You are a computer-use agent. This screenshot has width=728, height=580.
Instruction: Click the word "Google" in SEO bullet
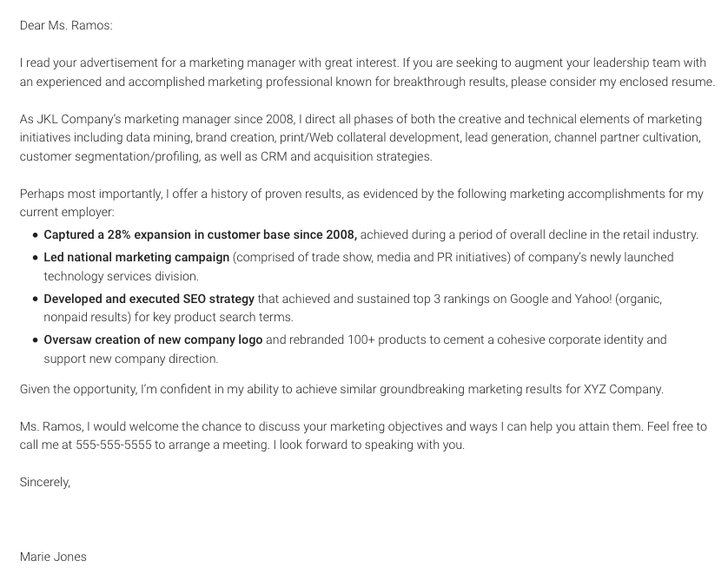click(529, 299)
